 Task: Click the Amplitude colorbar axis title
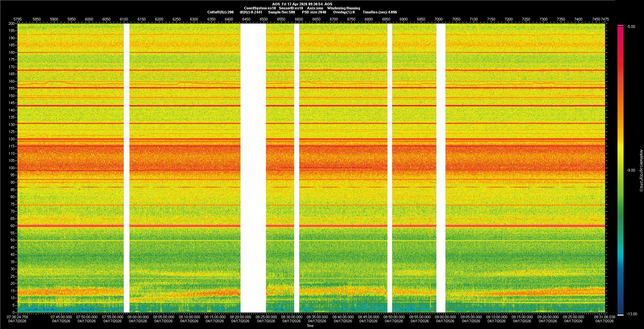[x=641, y=170]
